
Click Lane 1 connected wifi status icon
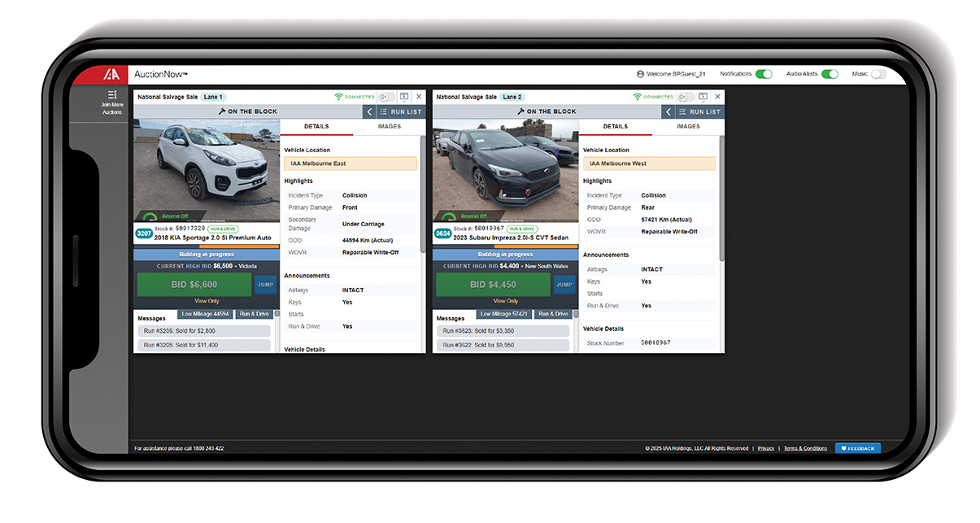(x=338, y=97)
